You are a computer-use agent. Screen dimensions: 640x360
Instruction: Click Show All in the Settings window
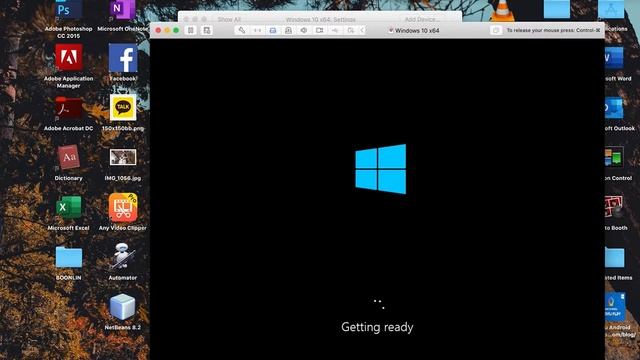[x=229, y=19]
